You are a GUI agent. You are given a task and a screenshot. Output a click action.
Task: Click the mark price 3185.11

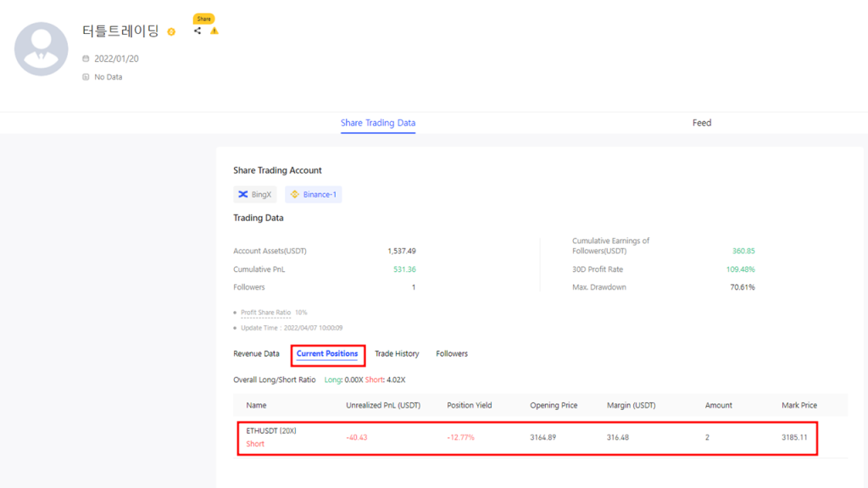pyautogui.click(x=794, y=437)
